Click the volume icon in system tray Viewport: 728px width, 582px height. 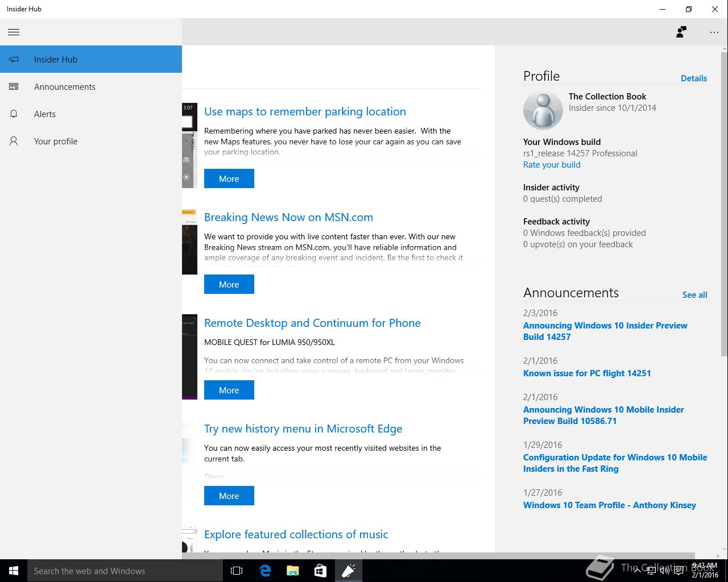coord(664,571)
